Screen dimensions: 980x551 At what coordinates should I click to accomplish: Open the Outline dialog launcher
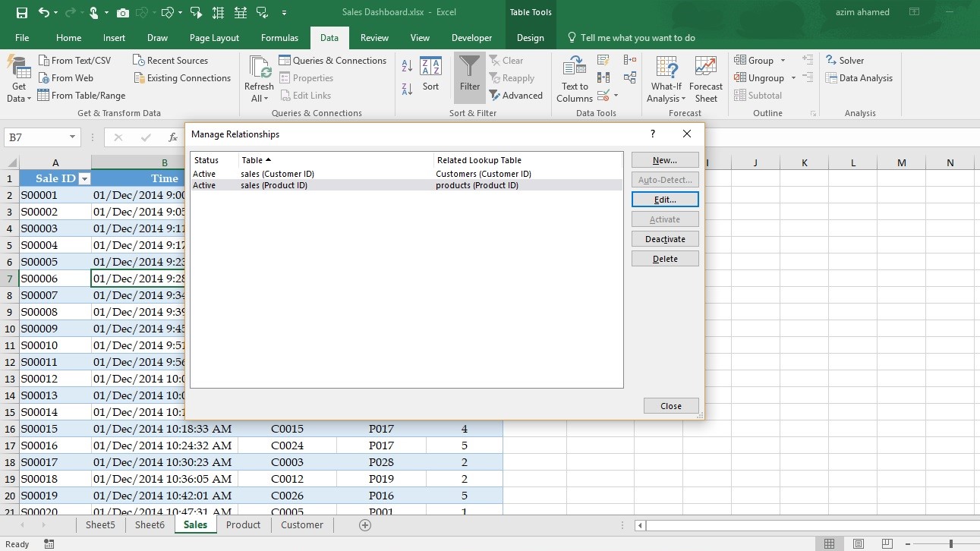(x=813, y=114)
